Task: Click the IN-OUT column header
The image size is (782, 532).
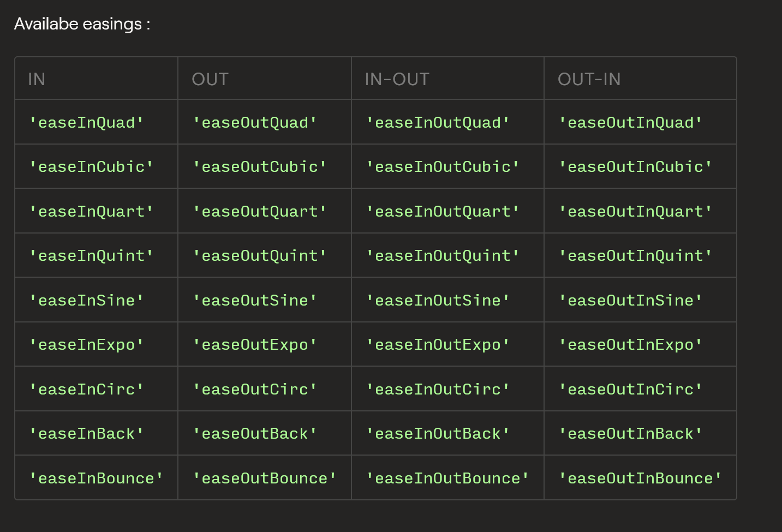Action: click(397, 79)
